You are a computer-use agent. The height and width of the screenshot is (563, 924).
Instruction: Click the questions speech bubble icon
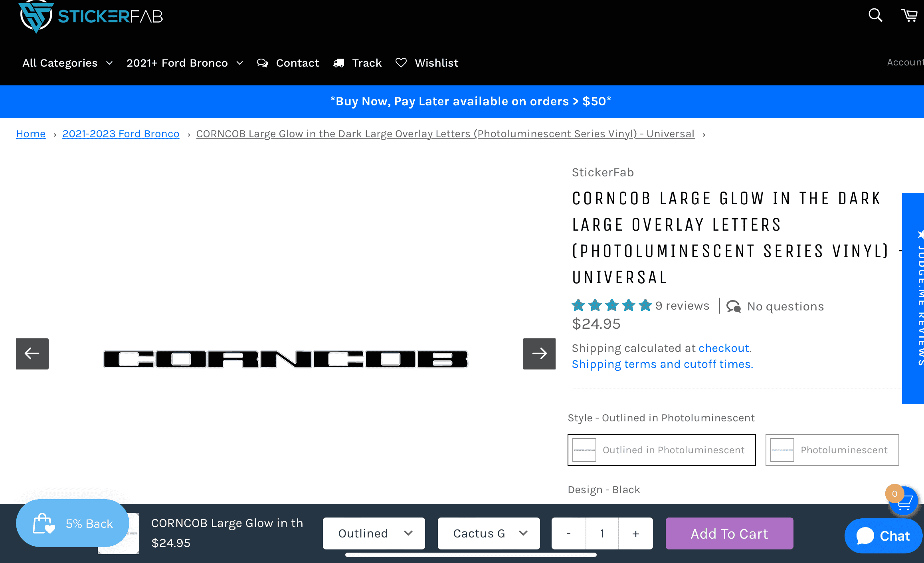734,306
